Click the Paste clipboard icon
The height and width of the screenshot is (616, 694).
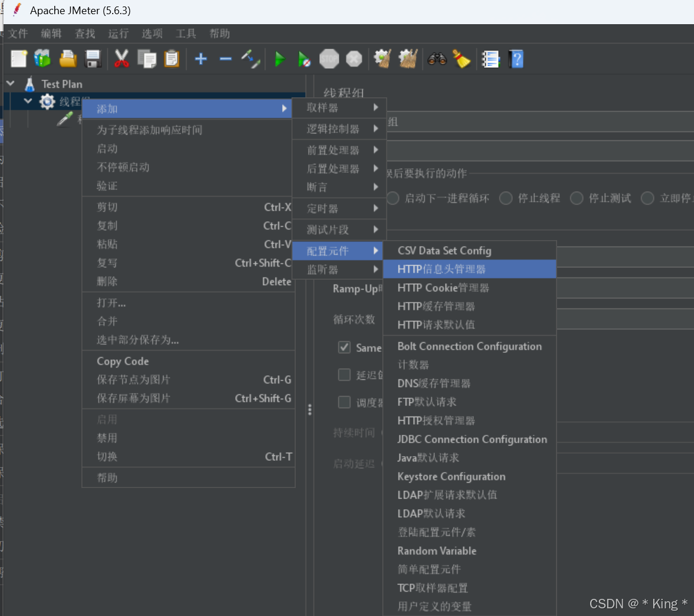pyautogui.click(x=172, y=59)
